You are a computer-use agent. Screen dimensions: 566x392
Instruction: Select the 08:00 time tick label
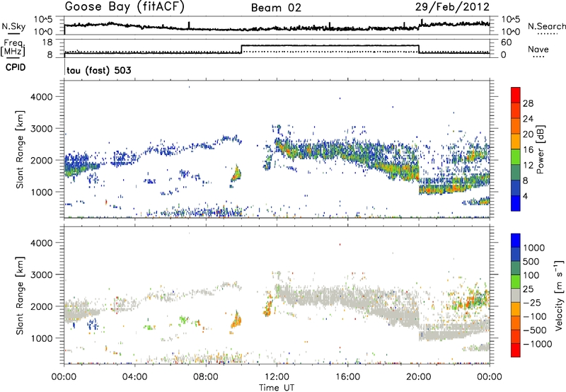[206, 377]
